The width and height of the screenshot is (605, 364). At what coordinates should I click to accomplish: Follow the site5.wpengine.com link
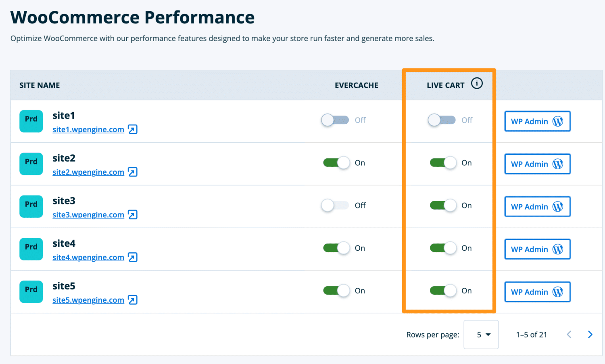(88, 300)
